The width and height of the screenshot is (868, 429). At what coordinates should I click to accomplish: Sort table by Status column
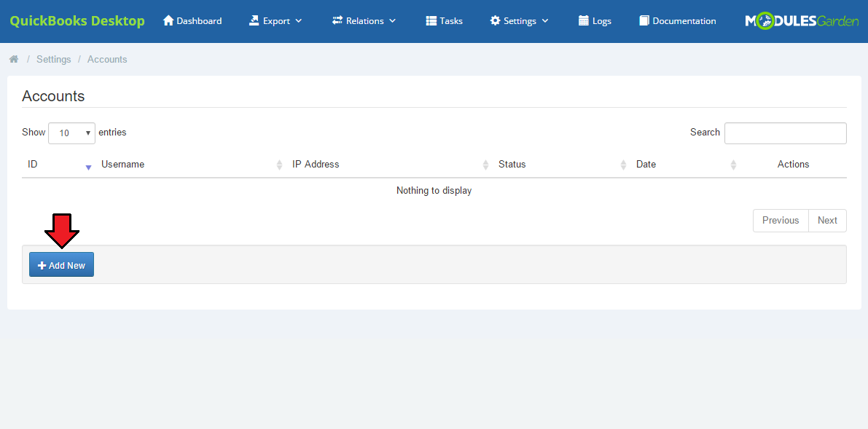pyautogui.click(x=561, y=165)
